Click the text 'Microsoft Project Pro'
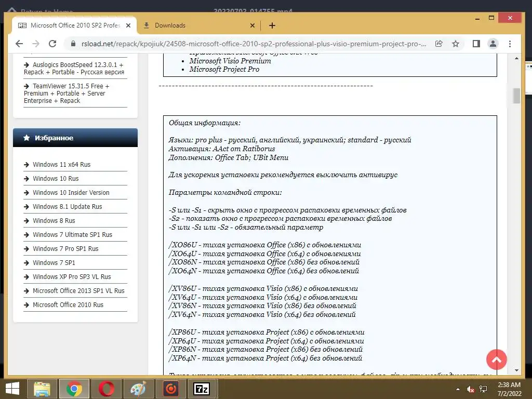 (x=224, y=69)
